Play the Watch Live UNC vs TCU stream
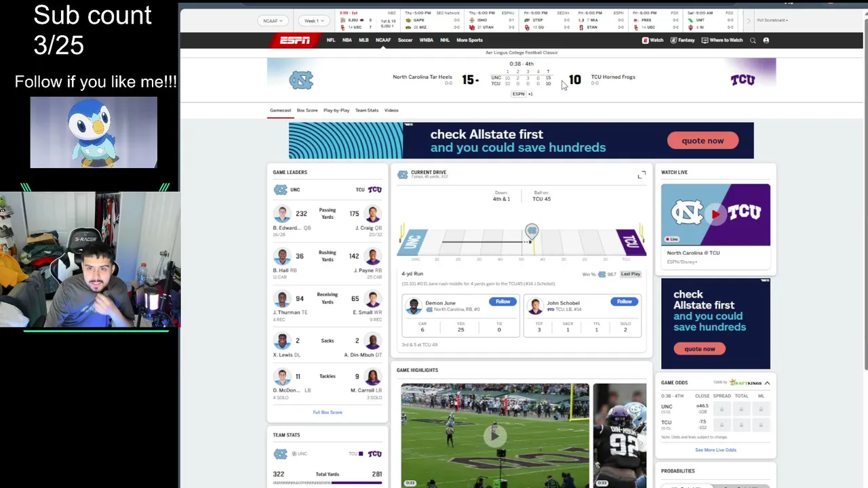The width and height of the screenshot is (868, 488). tap(715, 215)
